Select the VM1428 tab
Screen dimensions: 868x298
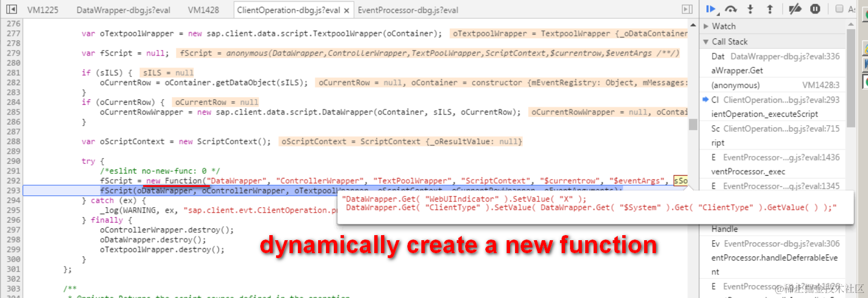[204, 10]
